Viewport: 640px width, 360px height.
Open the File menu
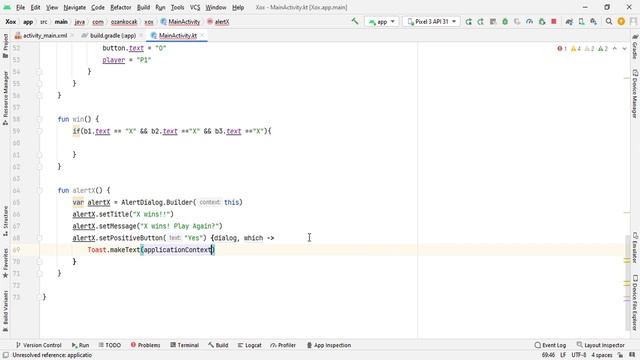pyautogui.click(x=20, y=7)
